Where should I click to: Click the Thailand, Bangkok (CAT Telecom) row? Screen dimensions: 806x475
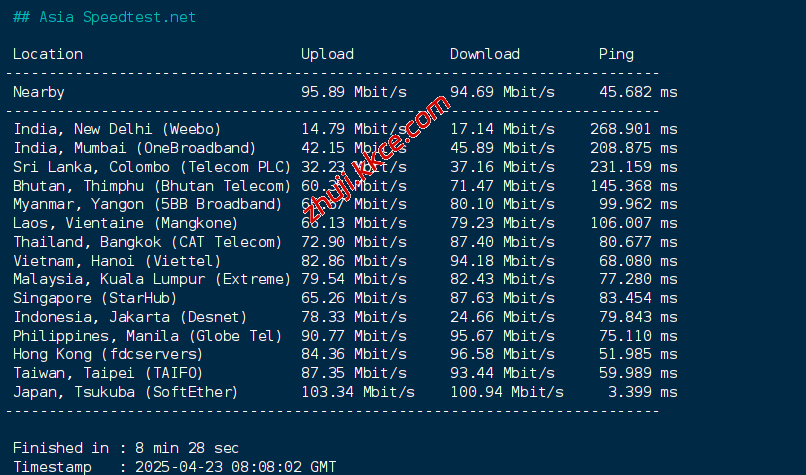147,242
